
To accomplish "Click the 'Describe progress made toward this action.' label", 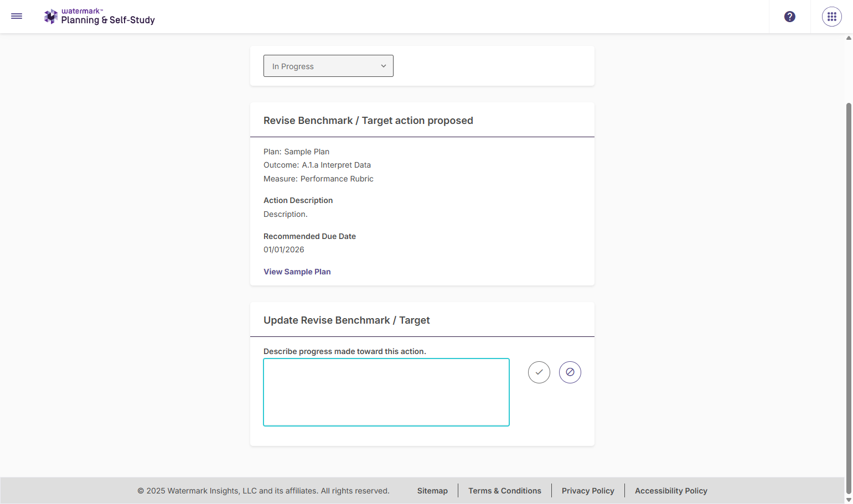I will click(x=345, y=351).
